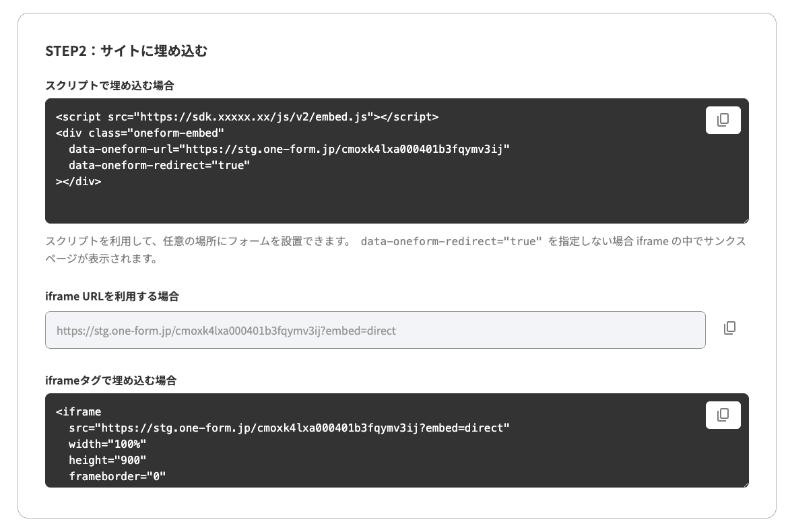Copy the iframe tag code snippet
The width and height of the screenshot is (788, 532).
tap(723, 415)
